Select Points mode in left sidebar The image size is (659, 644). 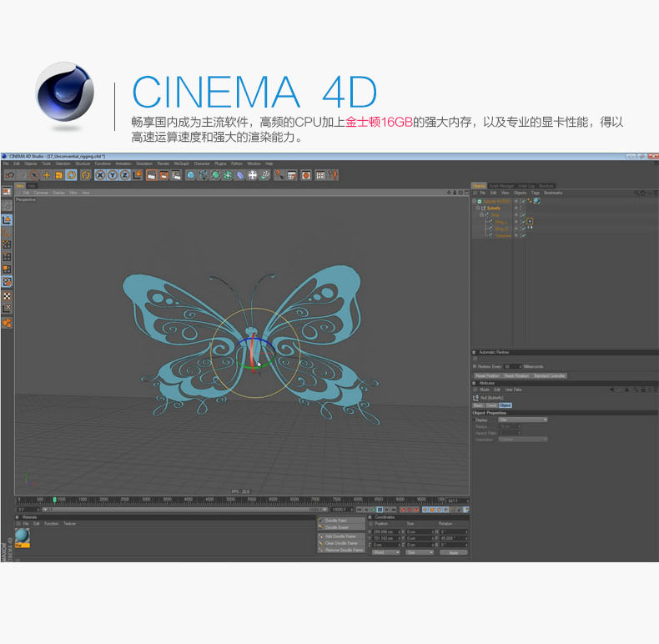(7, 244)
